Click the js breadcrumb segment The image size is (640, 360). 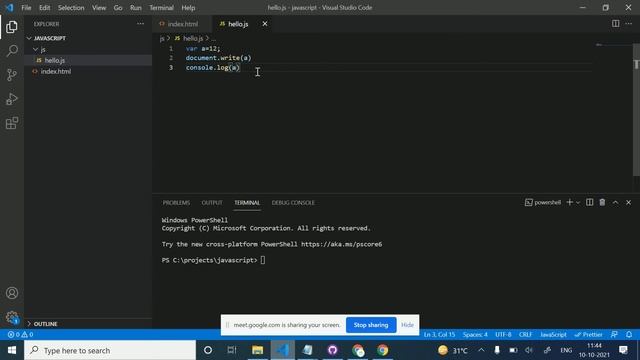(162, 38)
